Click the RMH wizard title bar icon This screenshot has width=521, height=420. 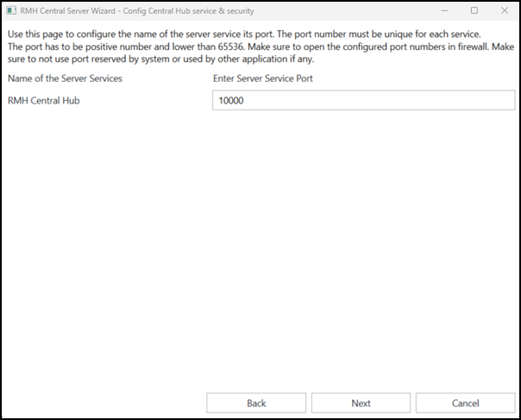point(11,10)
